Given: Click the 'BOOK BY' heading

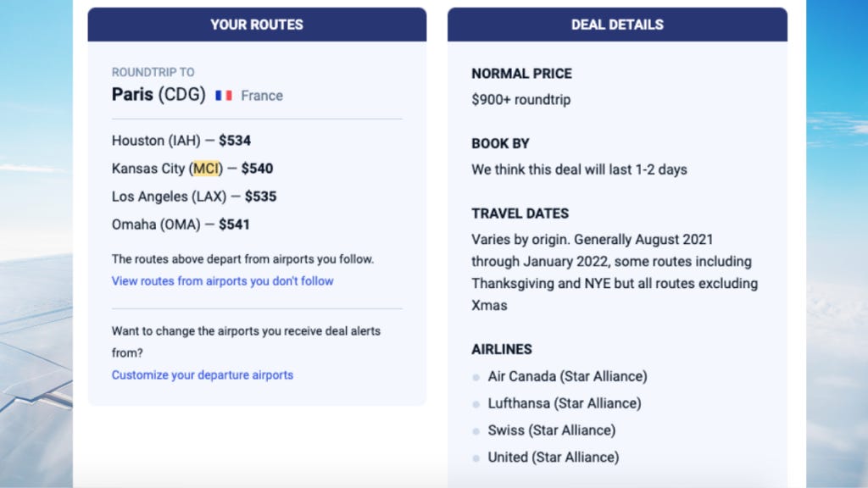Looking at the screenshot, I should pos(500,143).
